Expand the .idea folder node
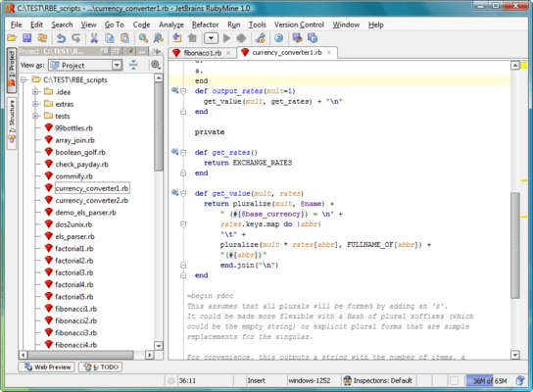Screen dimensions: 533x392 pyautogui.click(x=35, y=92)
